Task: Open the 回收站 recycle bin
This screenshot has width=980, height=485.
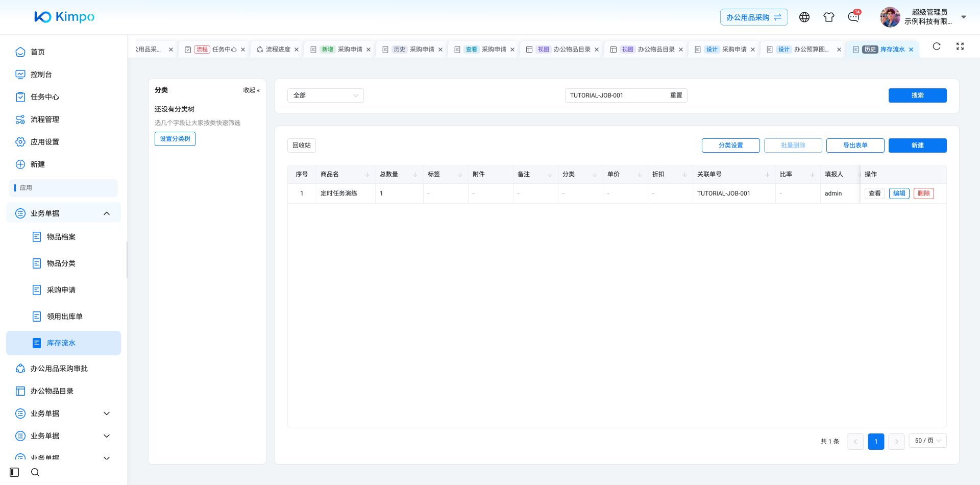Action: point(302,145)
